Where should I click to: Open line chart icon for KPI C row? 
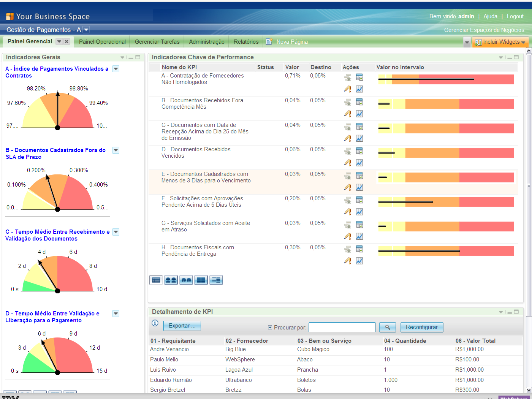359,138
